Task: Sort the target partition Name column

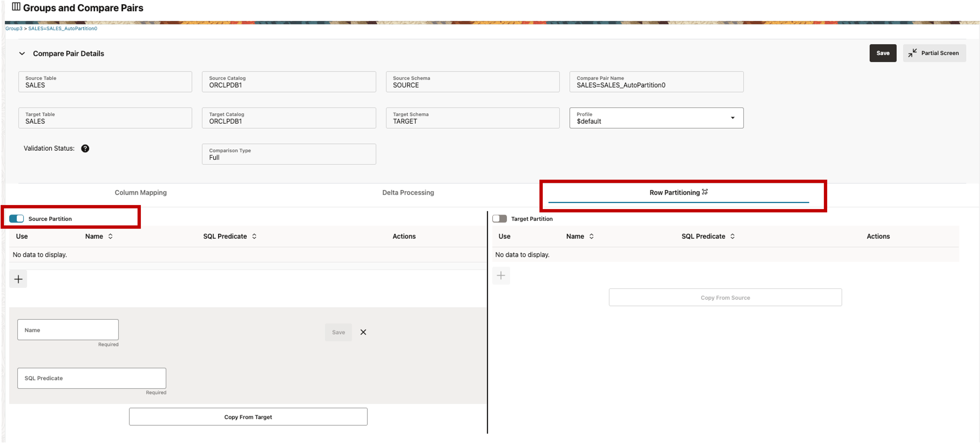Action: coord(591,236)
